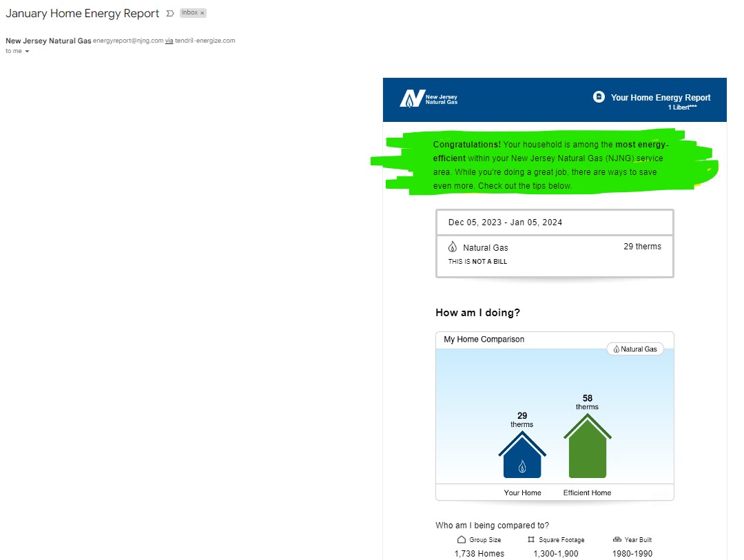
Task: Click the Year Built icon
Action: (x=617, y=539)
